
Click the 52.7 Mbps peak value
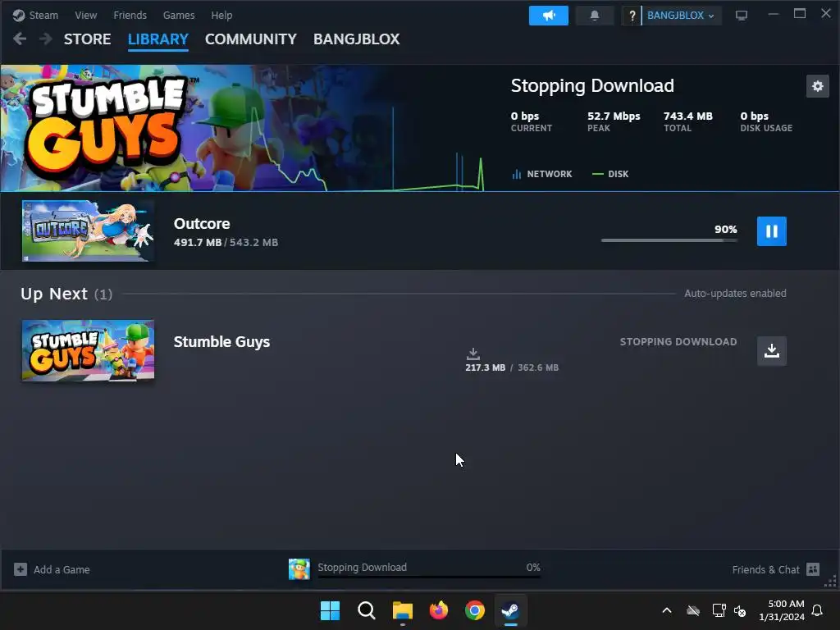point(614,116)
